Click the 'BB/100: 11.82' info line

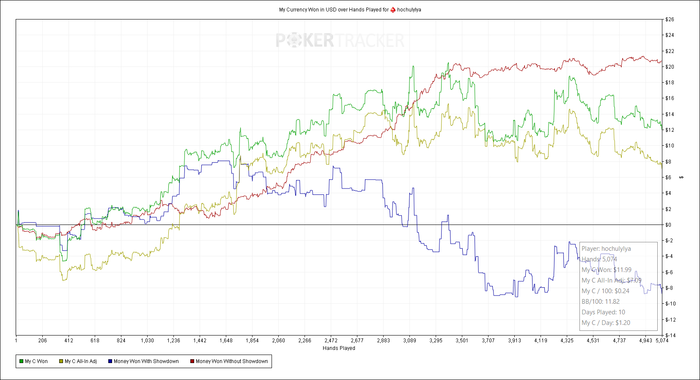pyautogui.click(x=600, y=301)
